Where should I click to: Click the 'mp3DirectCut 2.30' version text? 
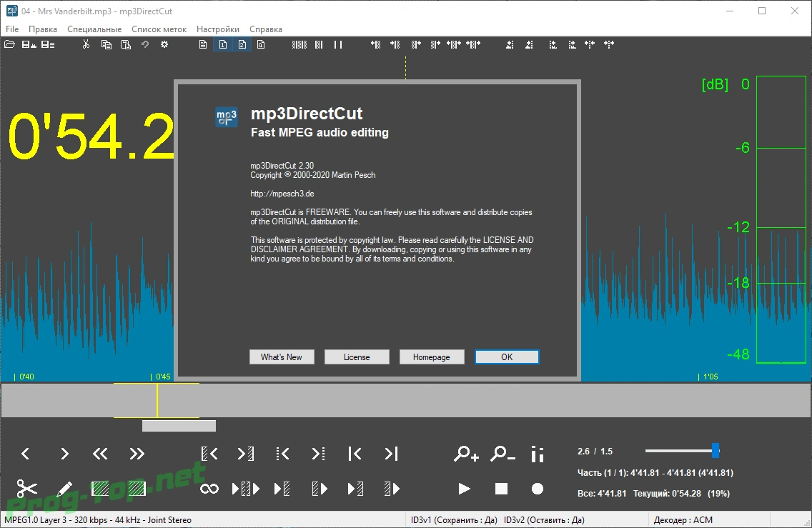pos(282,166)
